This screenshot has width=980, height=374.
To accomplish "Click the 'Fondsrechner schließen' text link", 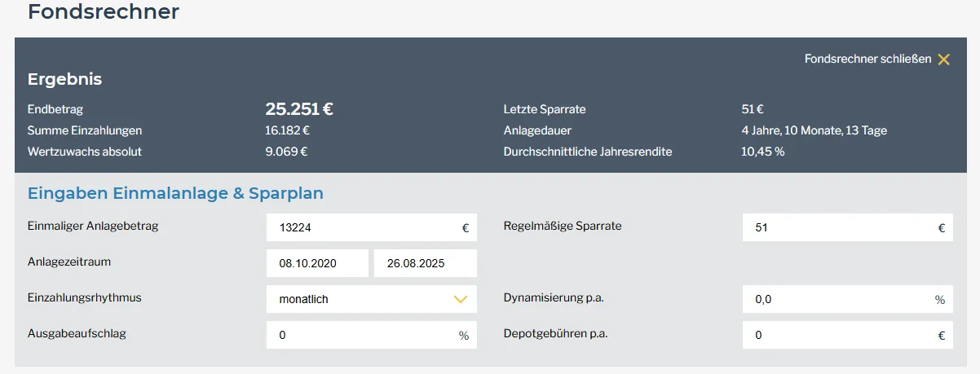I will pos(867,59).
